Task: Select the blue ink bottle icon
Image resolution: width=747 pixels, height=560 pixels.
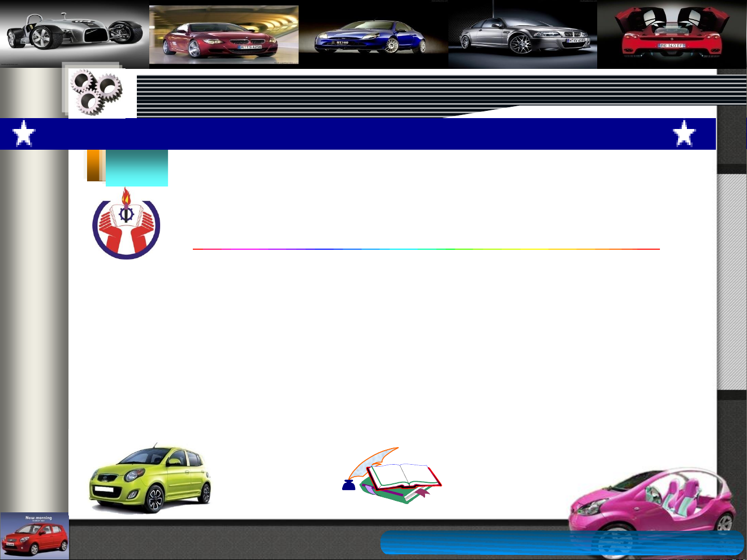Action: coord(349,485)
